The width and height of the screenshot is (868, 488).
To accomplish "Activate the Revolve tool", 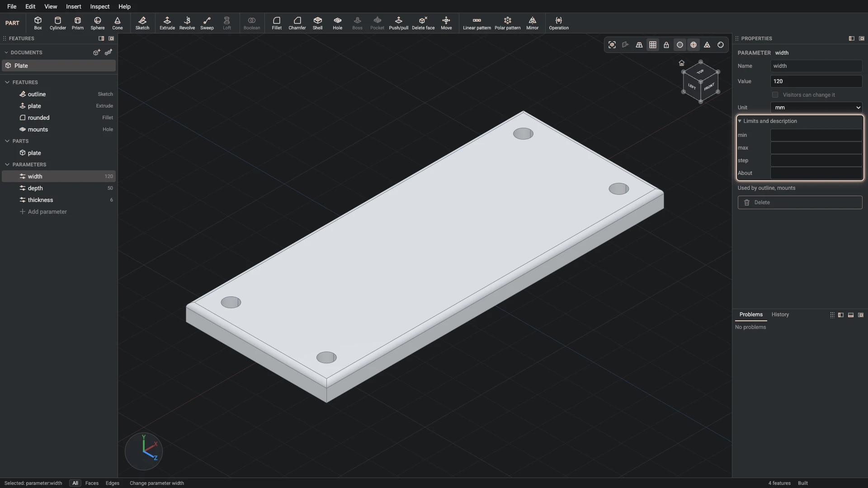I will tap(187, 23).
